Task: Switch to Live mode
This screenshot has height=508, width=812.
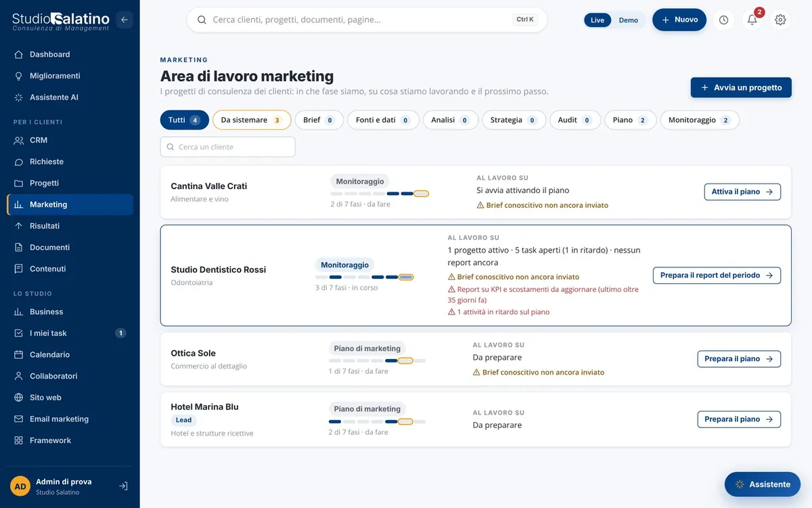Action: tap(597, 20)
